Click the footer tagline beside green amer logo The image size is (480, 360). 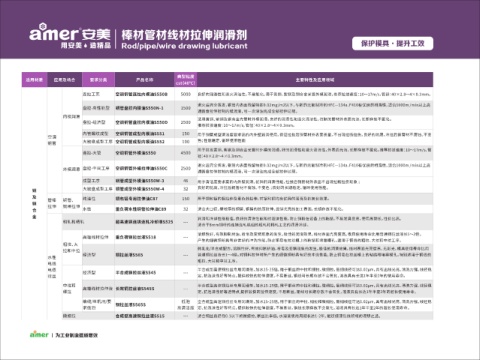(77, 335)
